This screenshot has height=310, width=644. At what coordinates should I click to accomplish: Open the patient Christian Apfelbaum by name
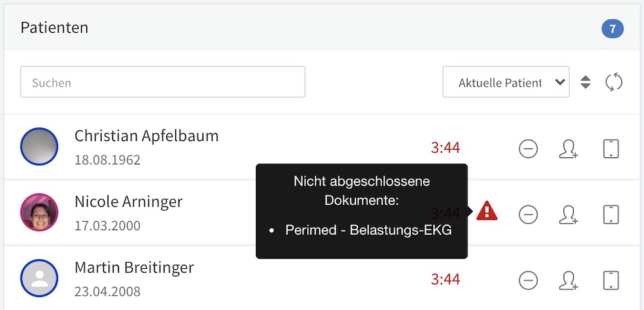tap(147, 136)
